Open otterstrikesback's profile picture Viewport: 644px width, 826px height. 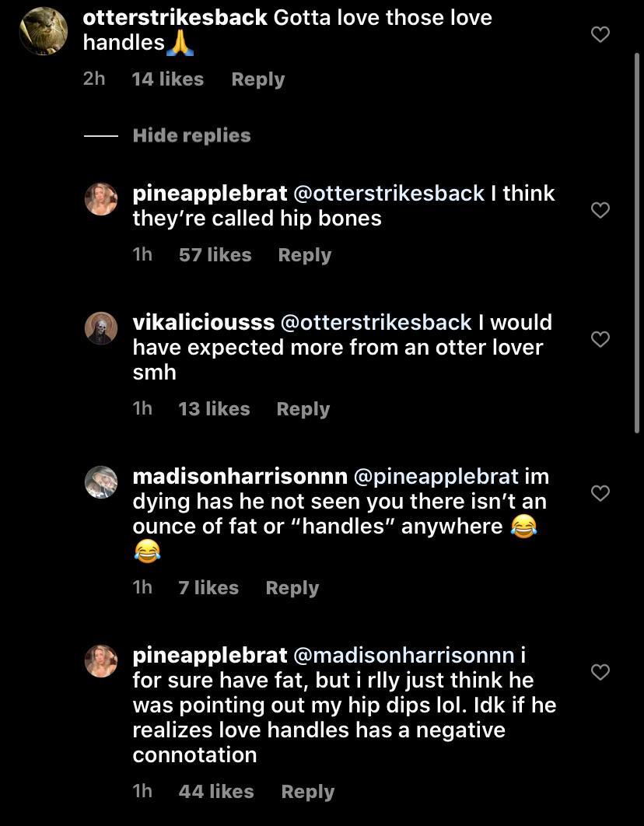point(44,31)
